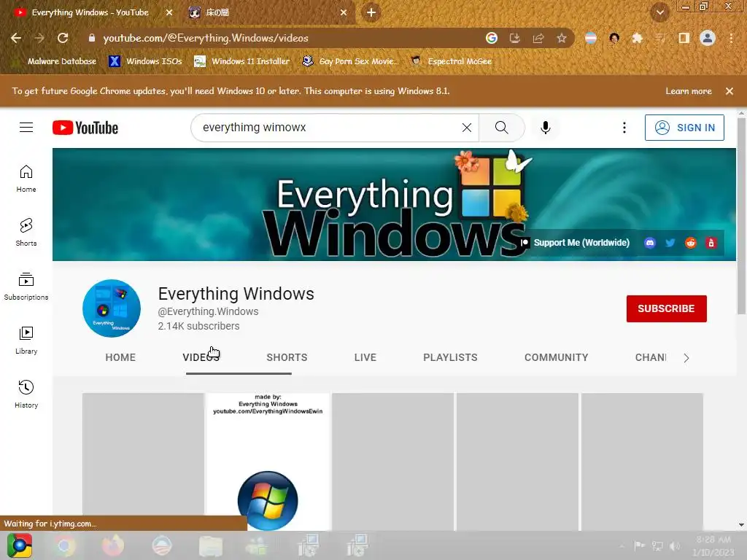Open the Windows 11 Installer bookmark

point(242,61)
